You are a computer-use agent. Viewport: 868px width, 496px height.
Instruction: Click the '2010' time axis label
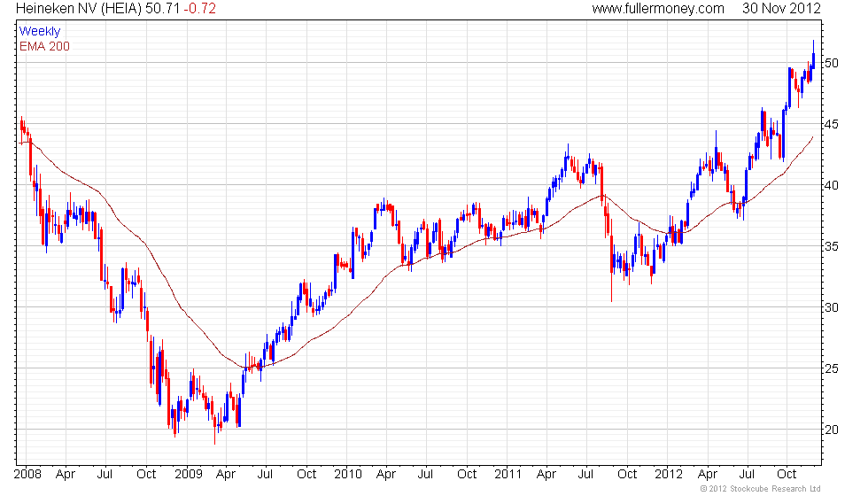pyautogui.click(x=347, y=475)
